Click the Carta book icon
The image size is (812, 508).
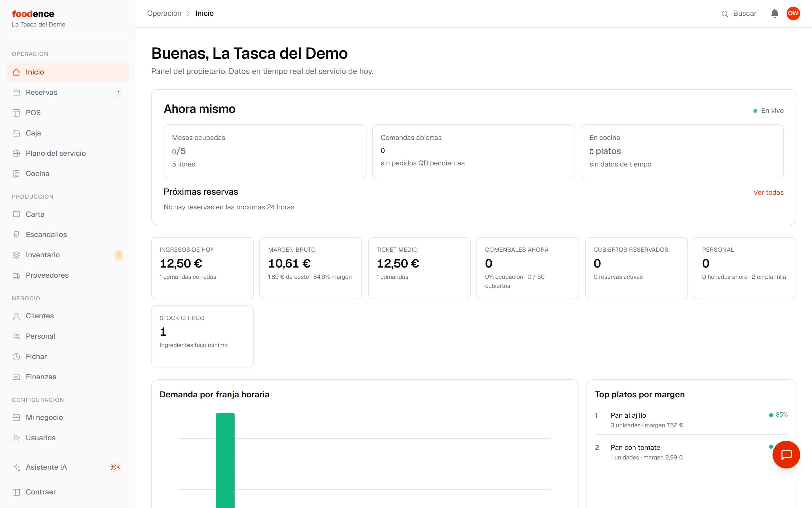tap(16, 214)
